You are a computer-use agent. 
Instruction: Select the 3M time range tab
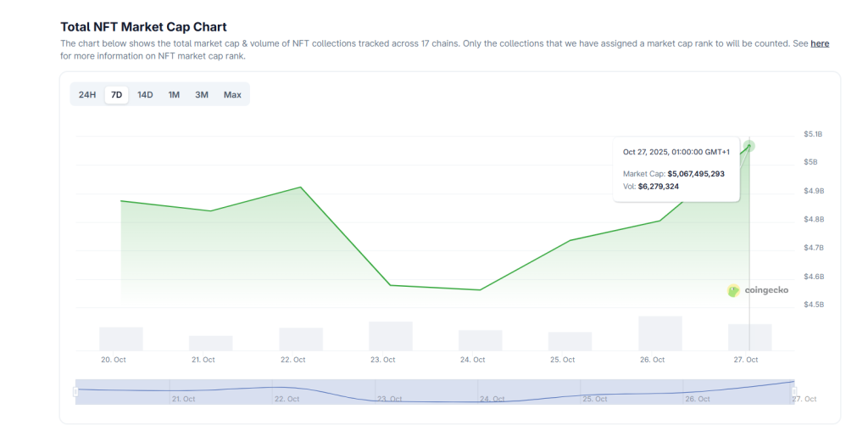(202, 95)
